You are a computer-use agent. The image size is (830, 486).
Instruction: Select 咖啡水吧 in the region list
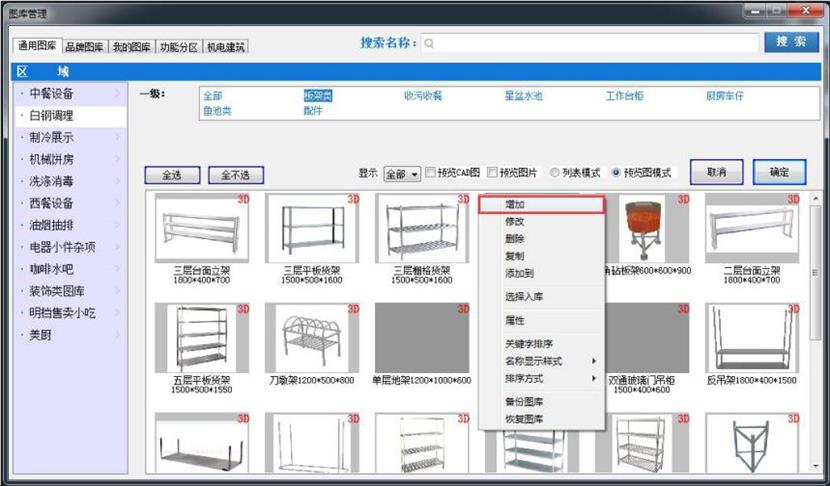[x=70, y=269]
